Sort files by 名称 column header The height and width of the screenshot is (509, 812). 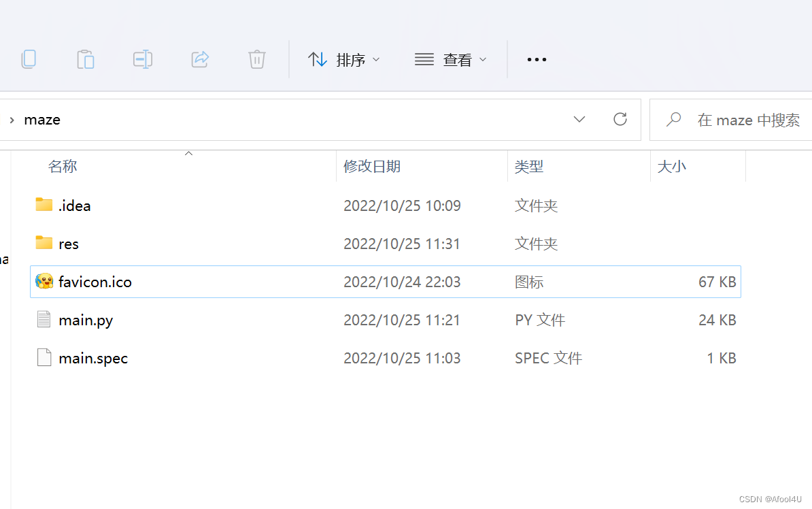63,166
